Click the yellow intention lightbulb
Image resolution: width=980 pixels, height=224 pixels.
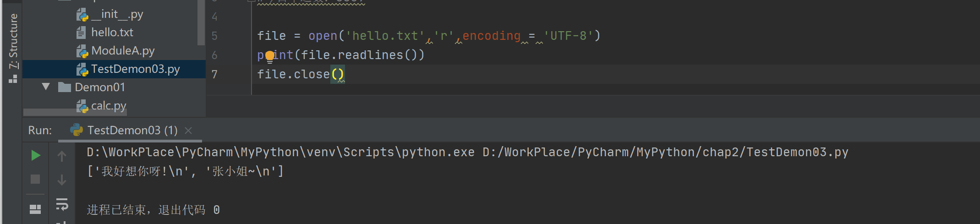click(x=270, y=56)
